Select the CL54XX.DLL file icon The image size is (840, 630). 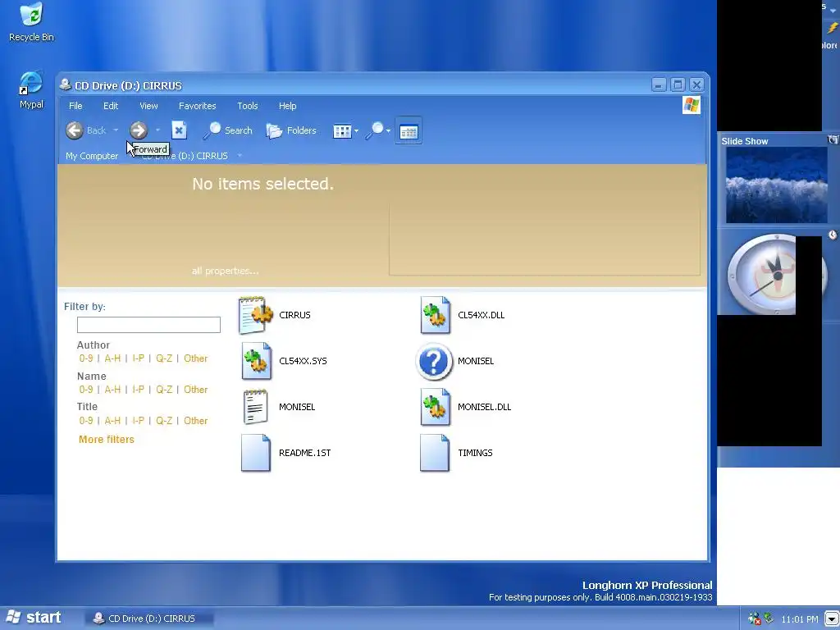pyautogui.click(x=435, y=315)
